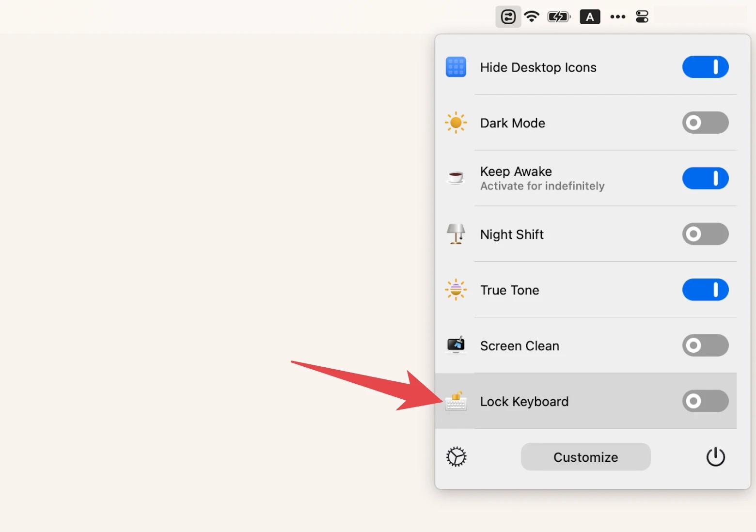Click the battery charging status icon
The width and height of the screenshot is (756, 532).
(x=559, y=17)
